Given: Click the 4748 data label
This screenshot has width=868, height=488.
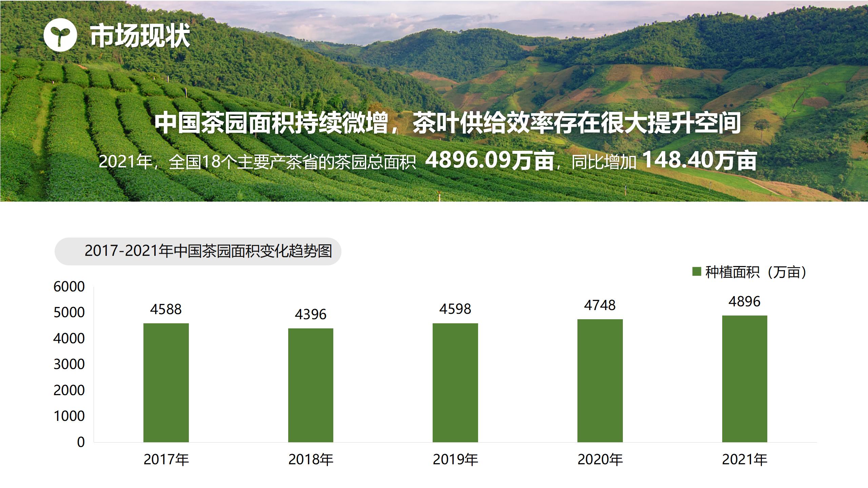Looking at the screenshot, I should pyautogui.click(x=600, y=305).
